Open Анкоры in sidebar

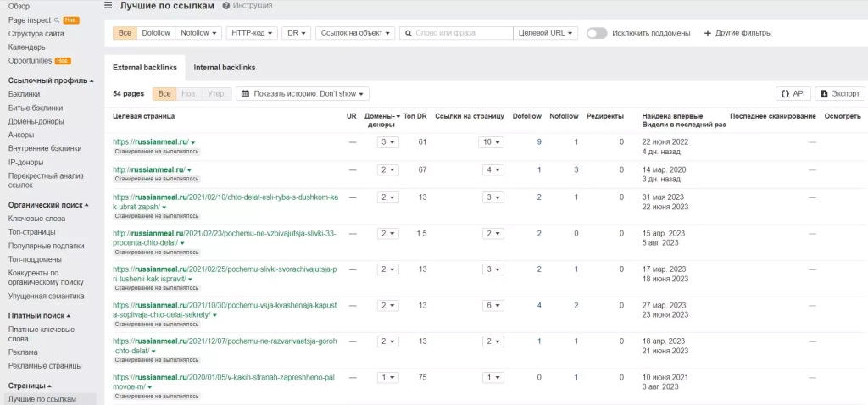coord(21,135)
